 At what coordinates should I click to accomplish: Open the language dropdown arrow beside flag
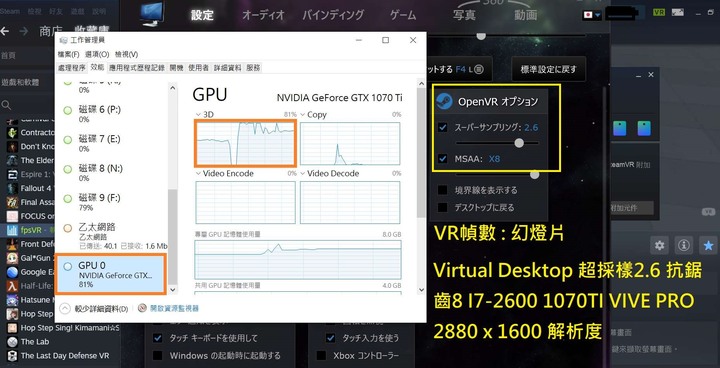597,15
